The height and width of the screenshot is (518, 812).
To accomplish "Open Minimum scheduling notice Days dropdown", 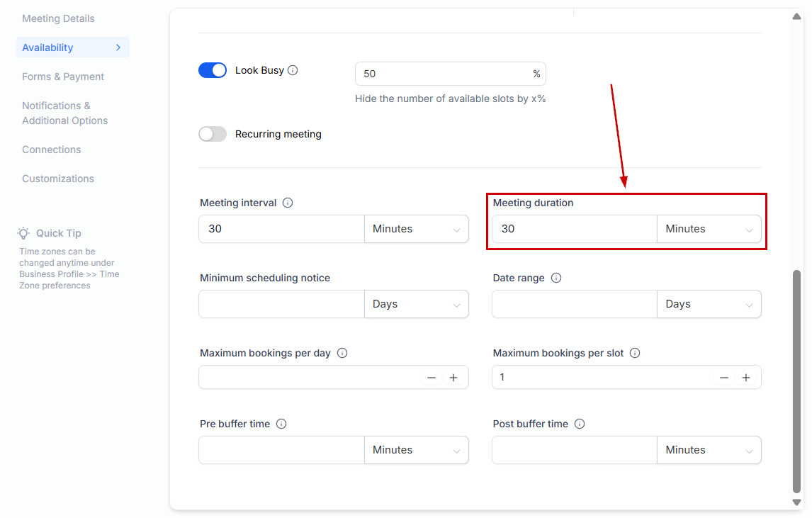I will (416, 304).
